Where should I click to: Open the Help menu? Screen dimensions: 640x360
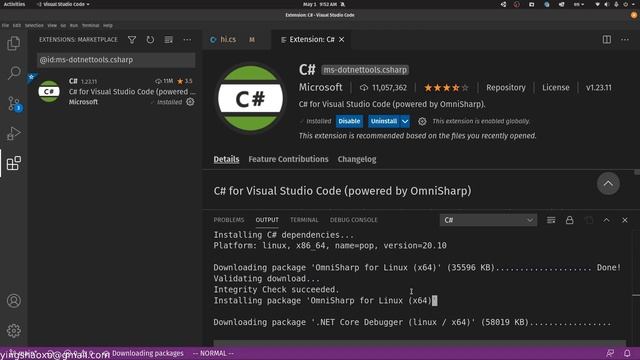(108, 25)
